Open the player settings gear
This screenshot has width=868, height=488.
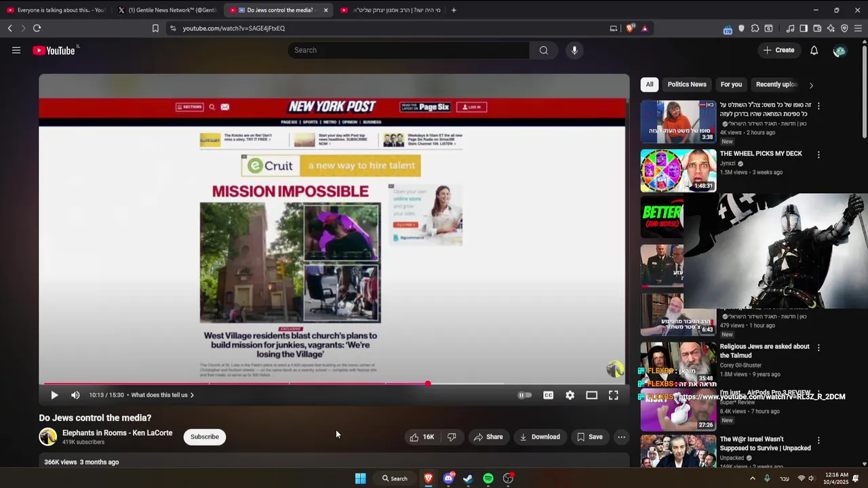(x=570, y=395)
